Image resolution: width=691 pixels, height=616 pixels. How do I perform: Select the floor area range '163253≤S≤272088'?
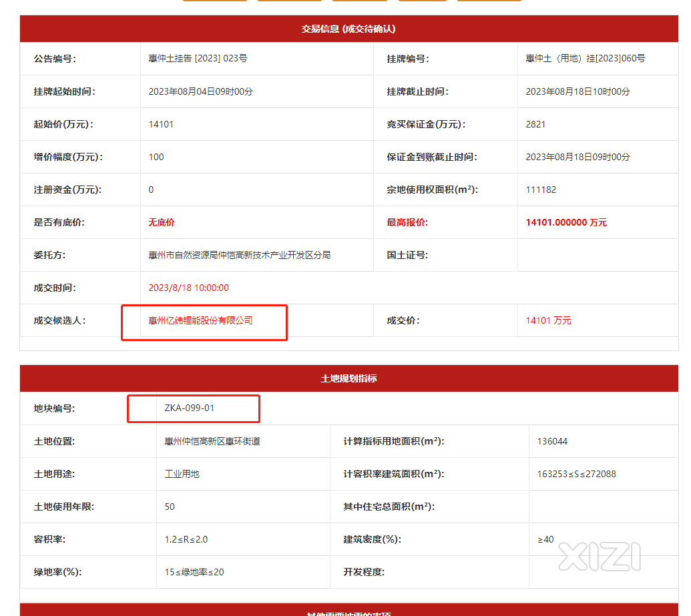pyautogui.click(x=576, y=474)
